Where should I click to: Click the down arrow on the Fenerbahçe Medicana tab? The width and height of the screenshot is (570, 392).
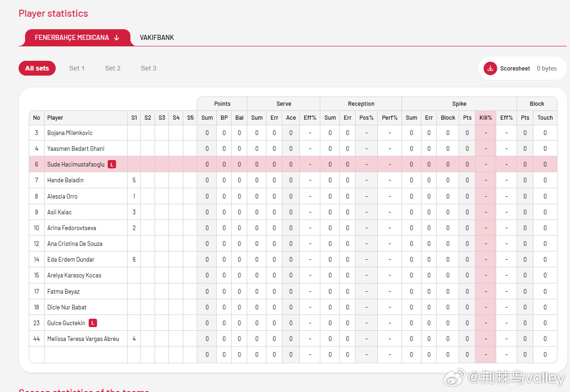(x=117, y=38)
